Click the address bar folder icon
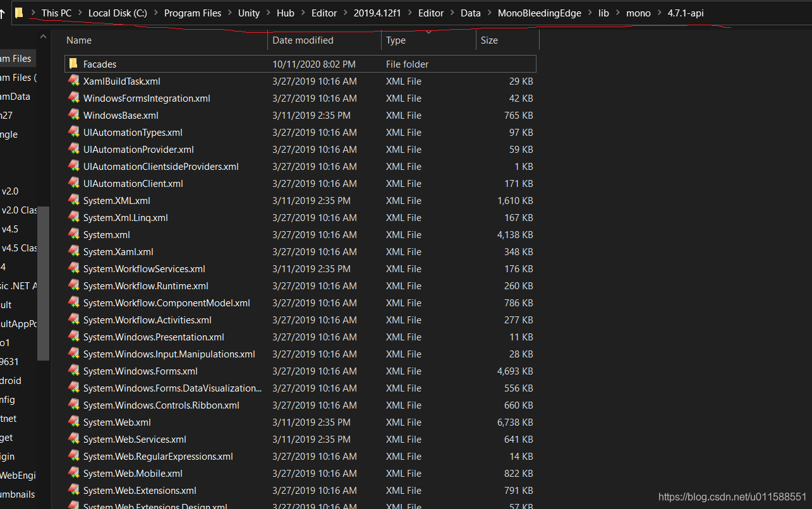The height and width of the screenshot is (509, 812). [19, 13]
